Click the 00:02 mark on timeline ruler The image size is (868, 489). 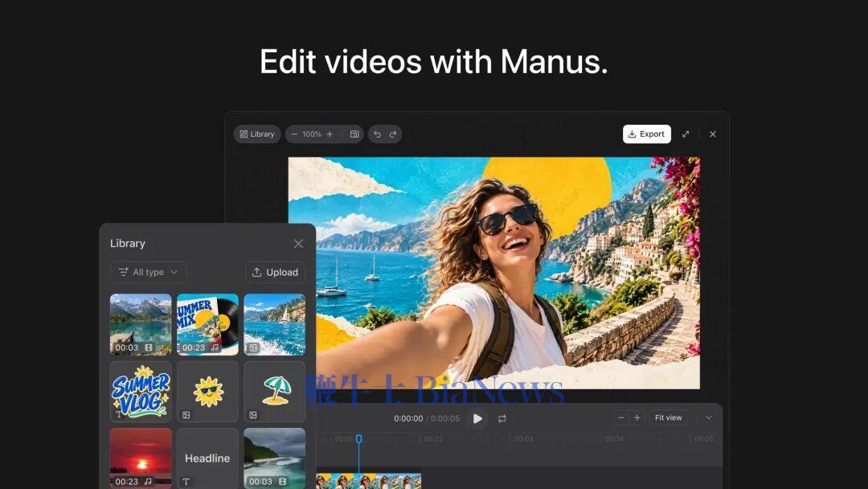(433, 439)
